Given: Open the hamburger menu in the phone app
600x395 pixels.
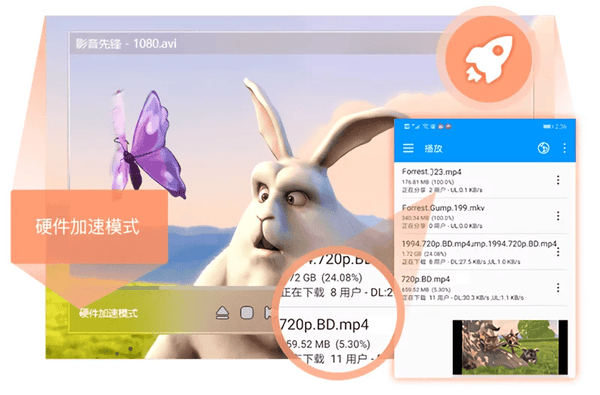Looking at the screenshot, I should [x=408, y=148].
